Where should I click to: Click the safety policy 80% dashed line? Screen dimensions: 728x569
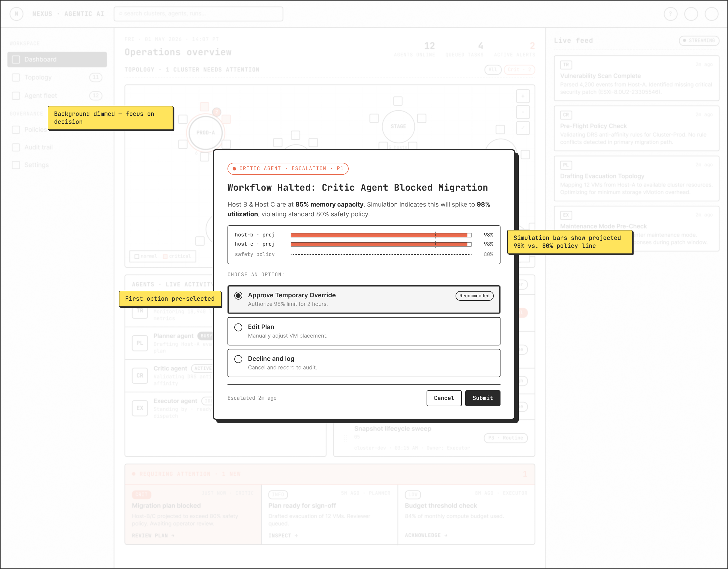(381, 254)
